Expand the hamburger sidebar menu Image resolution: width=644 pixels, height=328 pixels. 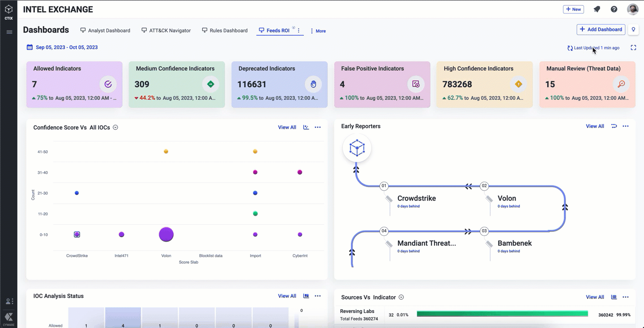pyautogui.click(x=9, y=32)
